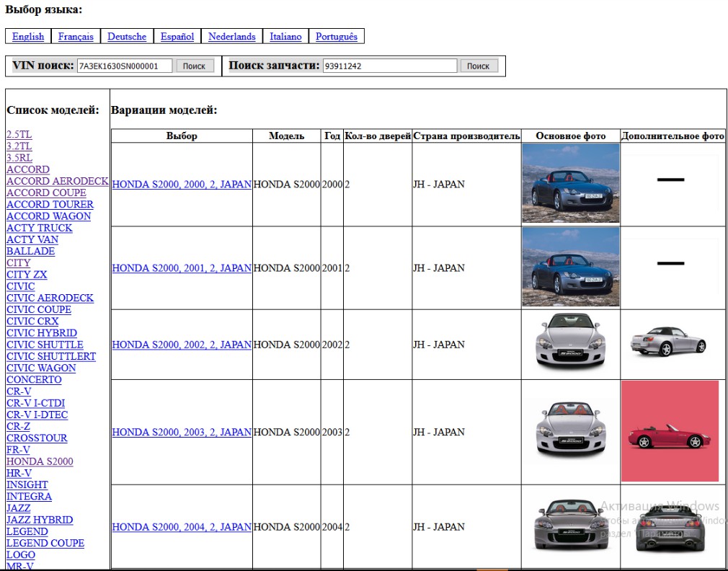728x571 pixels.
Task: Switch language to Deutsche
Action: [127, 37]
